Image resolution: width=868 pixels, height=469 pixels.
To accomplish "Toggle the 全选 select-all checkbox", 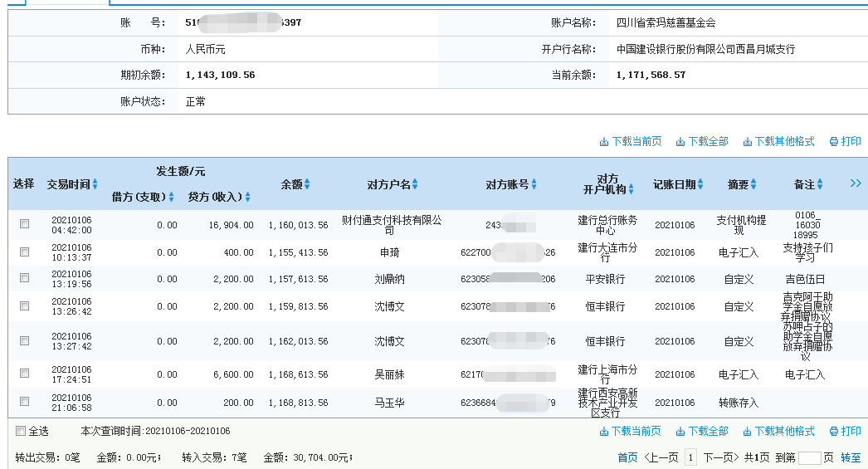I will 21,431.
